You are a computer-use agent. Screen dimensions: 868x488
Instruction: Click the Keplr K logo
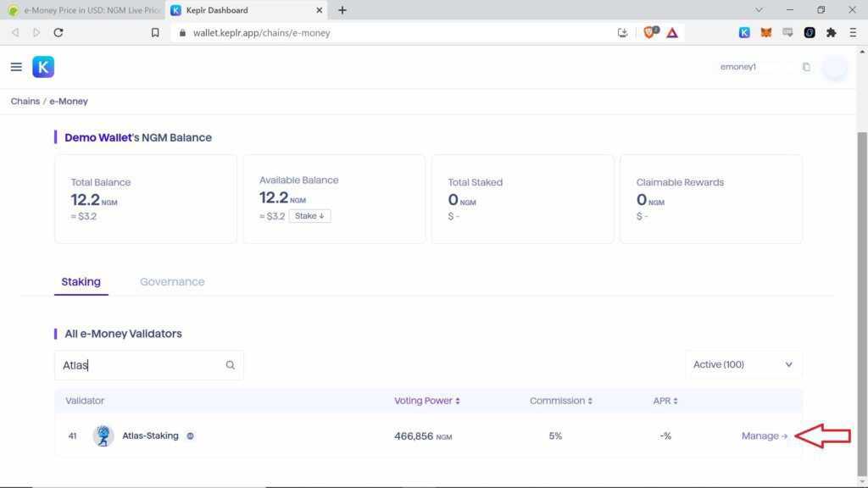coord(43,67)
